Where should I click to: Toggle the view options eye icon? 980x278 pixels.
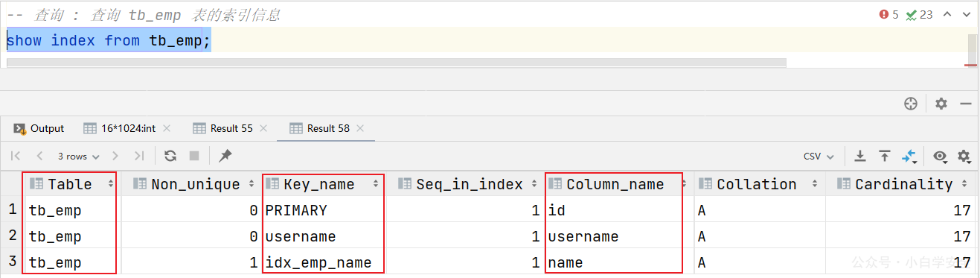click(941, 156)
